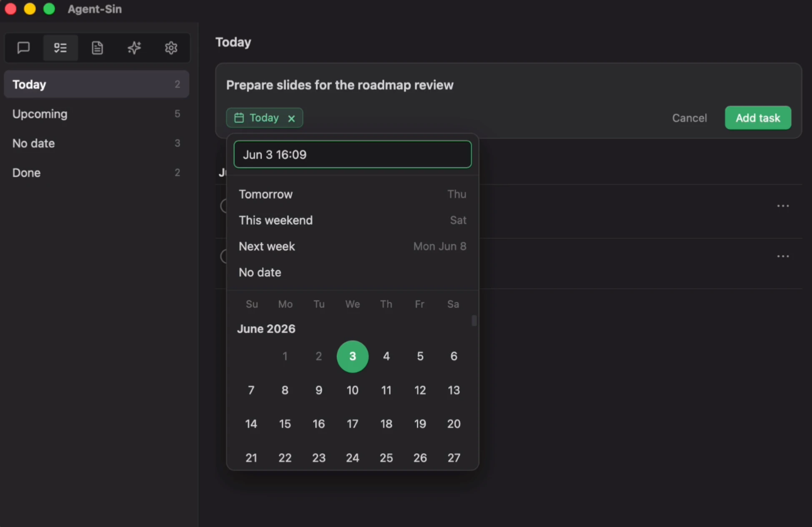This screenshot has height=527, width=812.
Task: Select June 24 in the calendar
Action: (x=353, y=458)
